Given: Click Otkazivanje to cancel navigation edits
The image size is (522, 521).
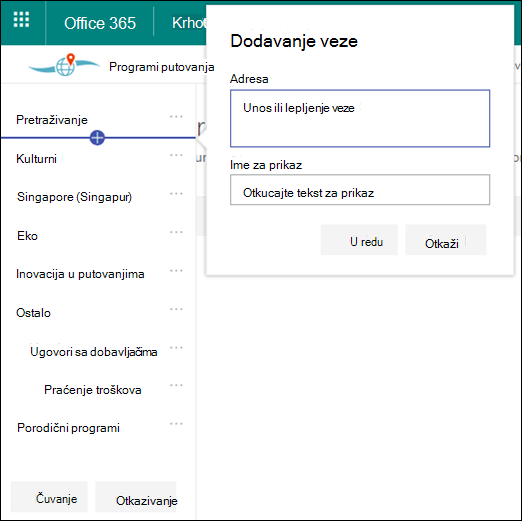Looking at the screenshot, I should click(x=136, y=497).
